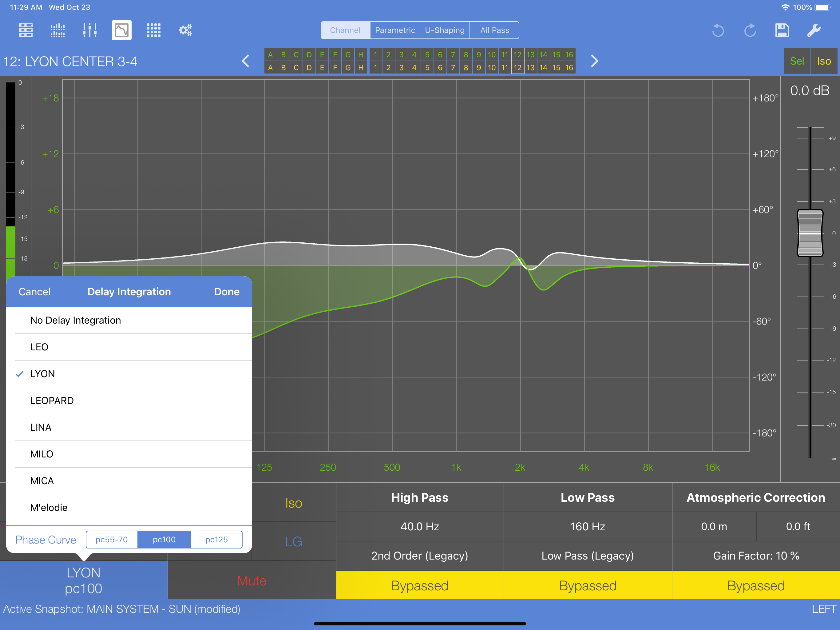
Task: Toggle Atmospheric Correction Bypassed button
Action: tap(756, 585)
